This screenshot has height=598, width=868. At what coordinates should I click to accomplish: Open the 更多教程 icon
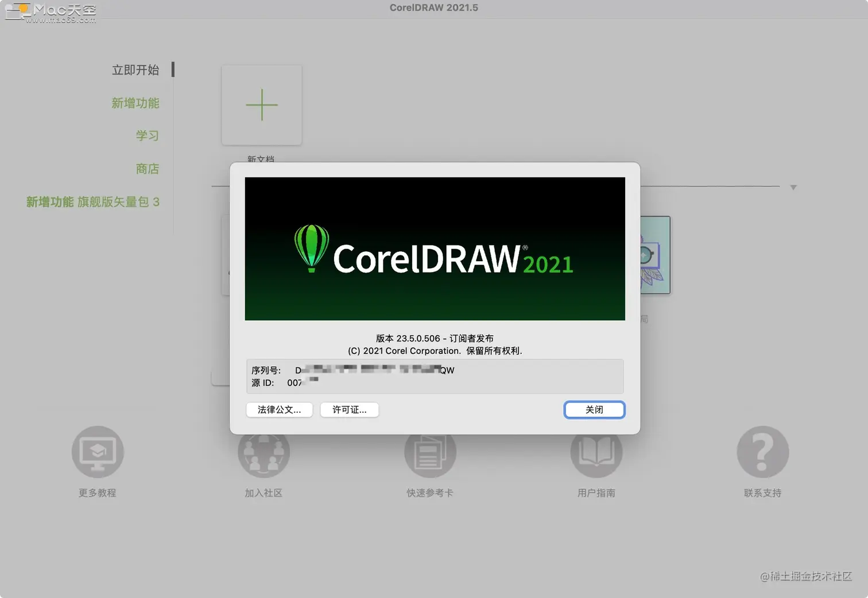point(98,452)
